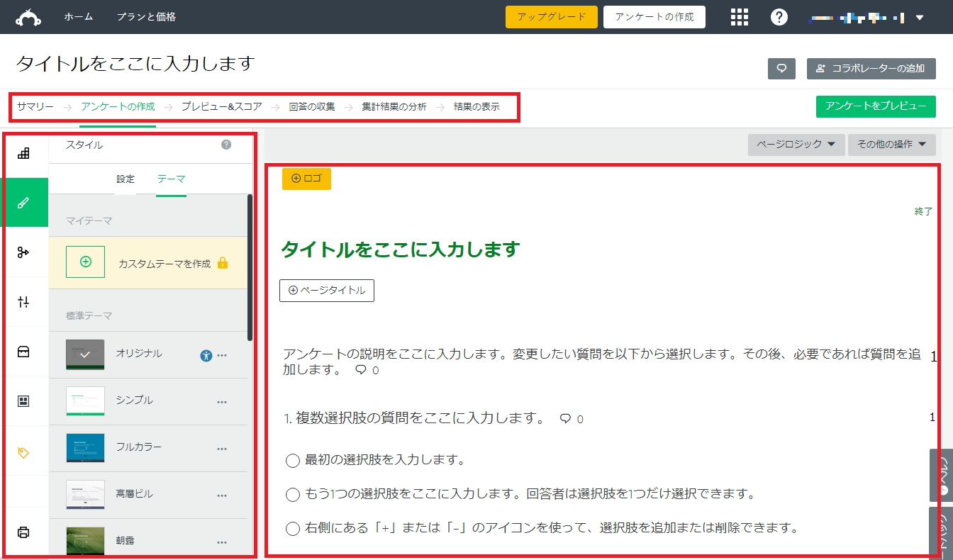Image resolution: width=953 pixels, height=560 pixels.
Task: Select the first radio option 最初の選択肢
Action: 293,461
